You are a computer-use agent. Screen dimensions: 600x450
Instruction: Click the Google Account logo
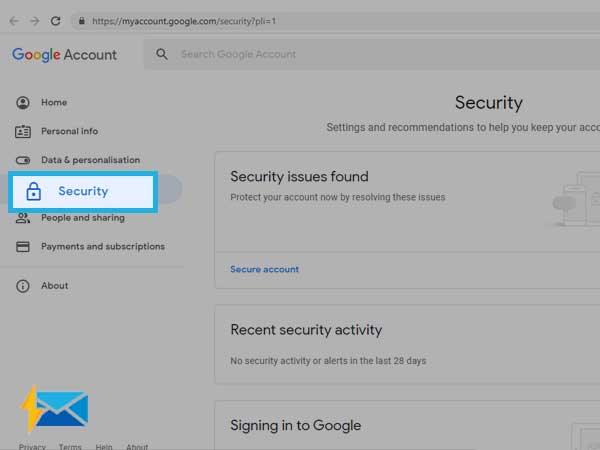(64, 55)
